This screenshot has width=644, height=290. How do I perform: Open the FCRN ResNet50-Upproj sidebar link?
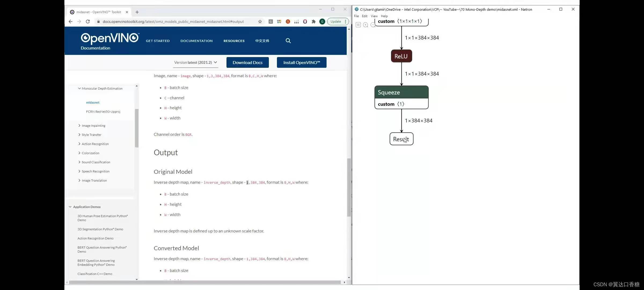(103, 111)
